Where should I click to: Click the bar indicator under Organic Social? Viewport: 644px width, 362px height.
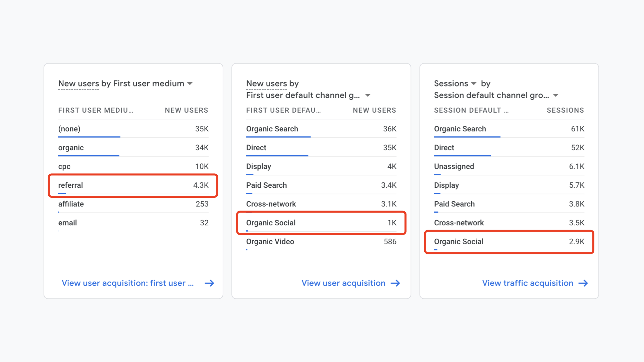tap(248, 231)
